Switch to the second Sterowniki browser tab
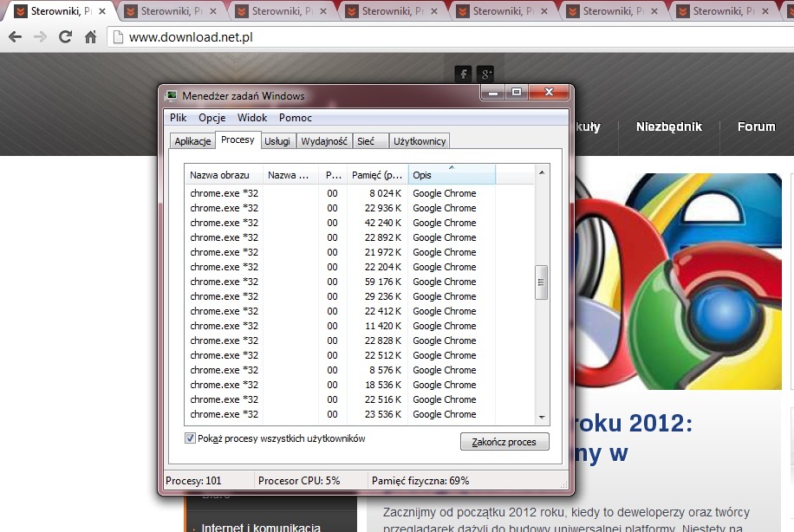794x532 pixels. [x=171, y=11]
